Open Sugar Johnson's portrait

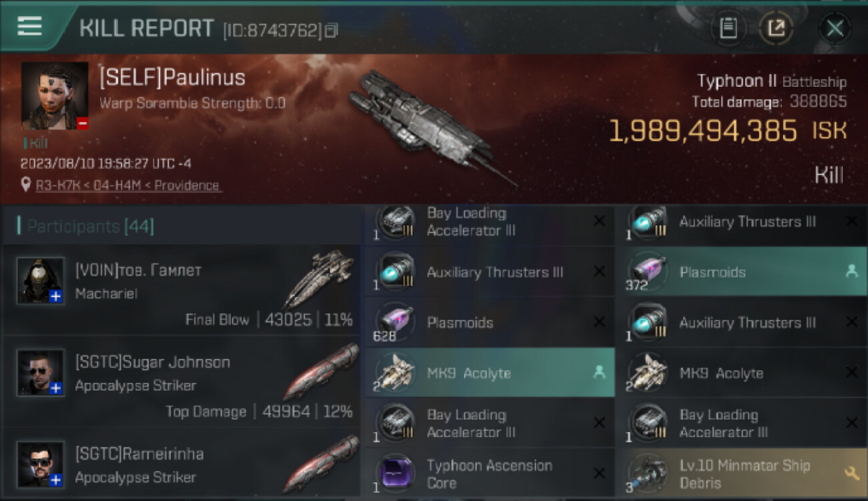coord(41,372)
